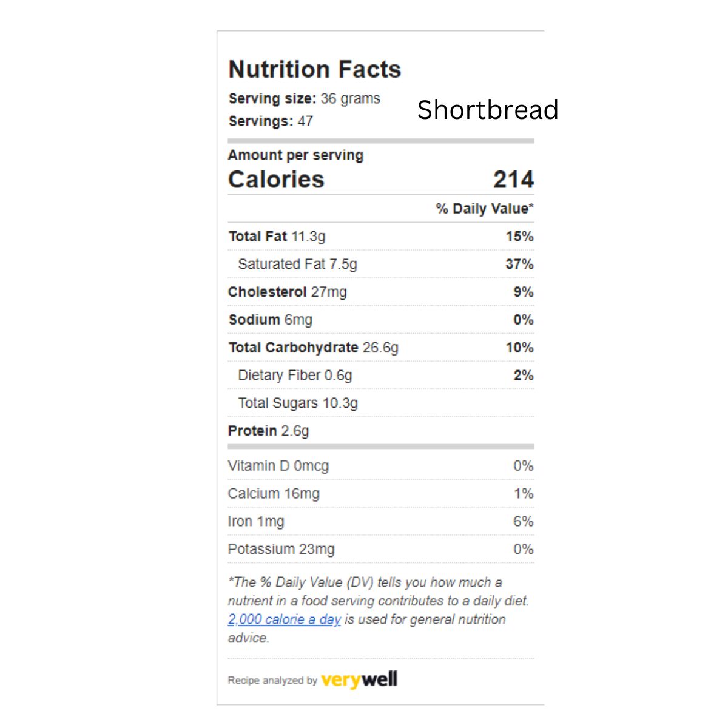
Task: Click the Nutrition Facts heading
Action: coord(315,69)
